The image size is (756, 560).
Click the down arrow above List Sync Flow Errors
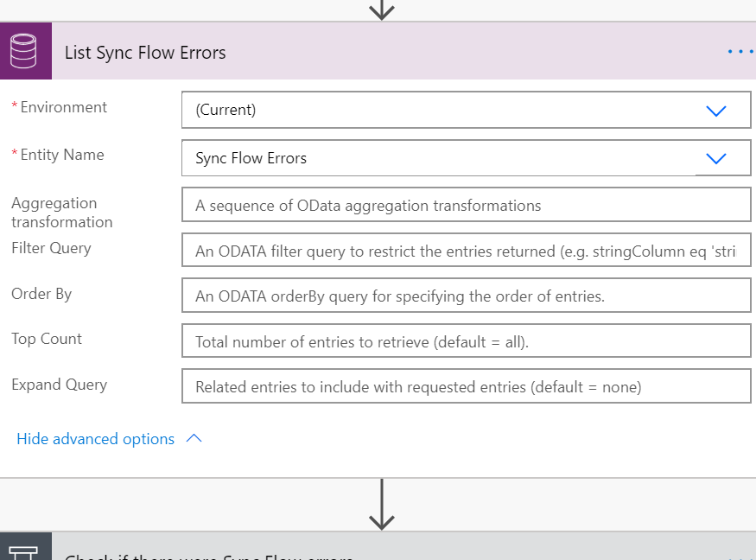381,10
